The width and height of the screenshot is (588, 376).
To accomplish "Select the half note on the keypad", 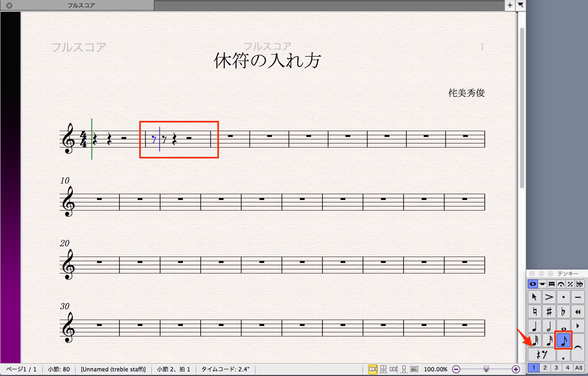I will click(549, 326).
